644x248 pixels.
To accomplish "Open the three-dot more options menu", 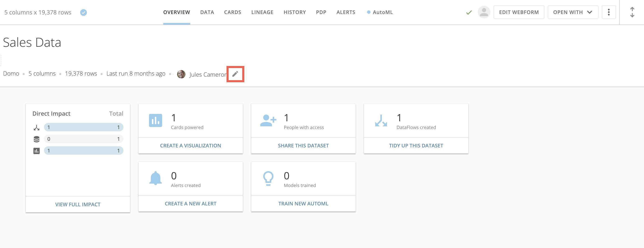I will click(x=609, y=12).
